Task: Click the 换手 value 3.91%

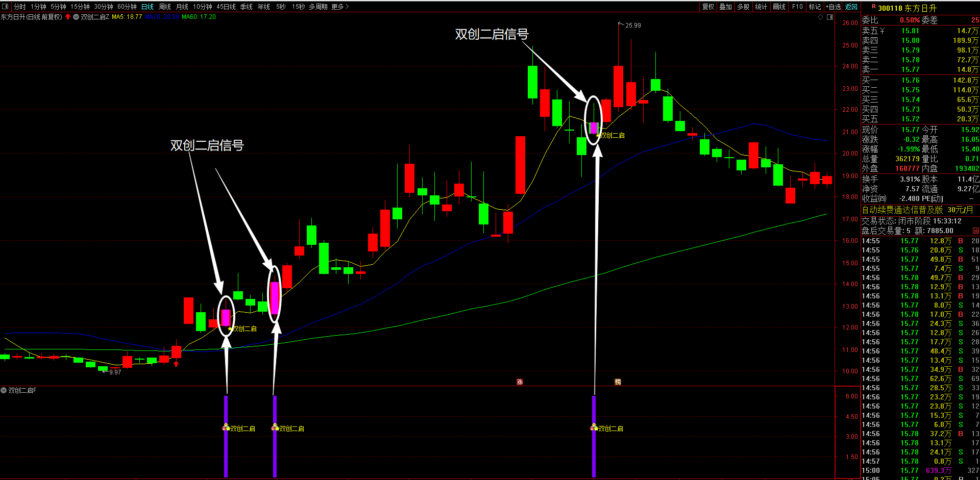Action: (x=910, y=179)
